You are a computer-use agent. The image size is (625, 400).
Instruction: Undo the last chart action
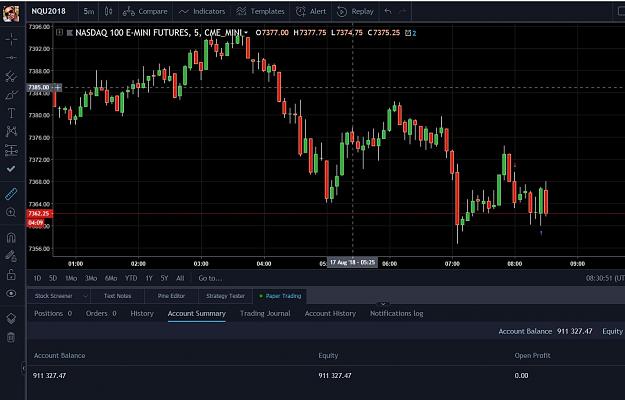(388, 11)
